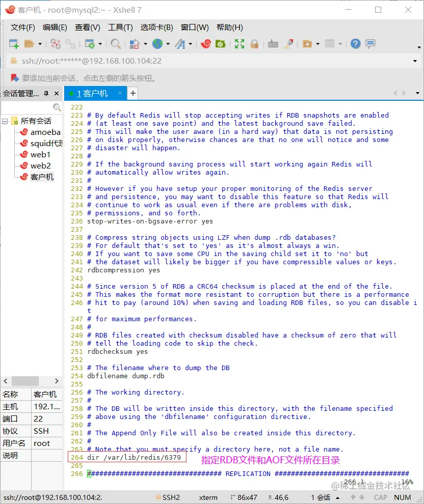The width and height of the screenshot is (424, 504).
Task: Expand the globe encoding dropdown arrow
Action: pos(168,44)
